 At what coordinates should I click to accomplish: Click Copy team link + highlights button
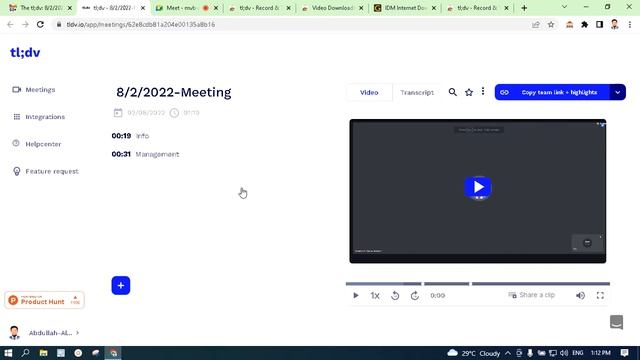(552, 92)
